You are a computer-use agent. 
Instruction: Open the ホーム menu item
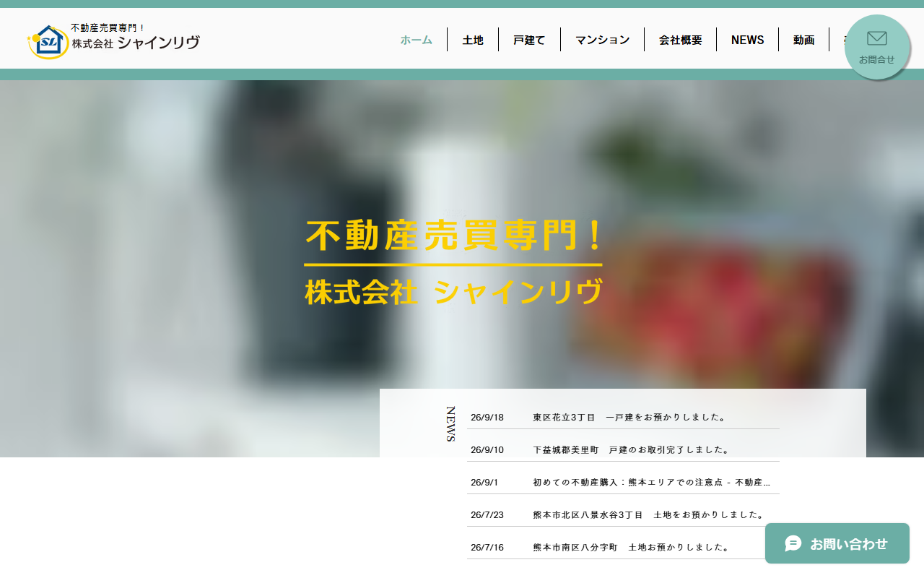417,40
